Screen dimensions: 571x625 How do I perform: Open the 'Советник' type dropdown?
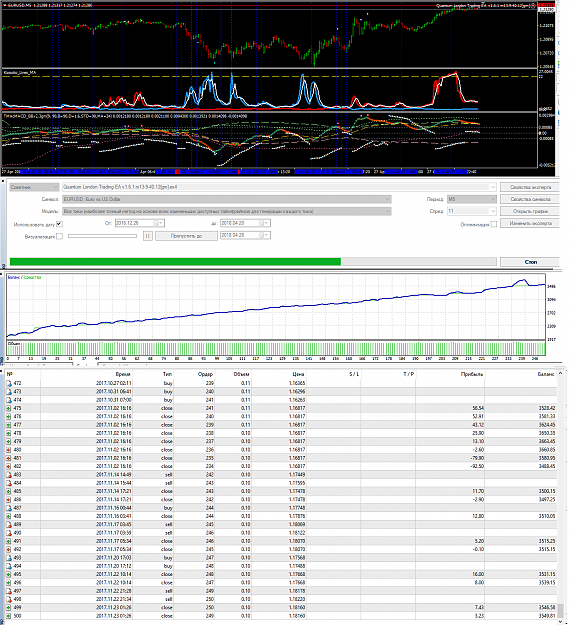[x=34, y=187]
